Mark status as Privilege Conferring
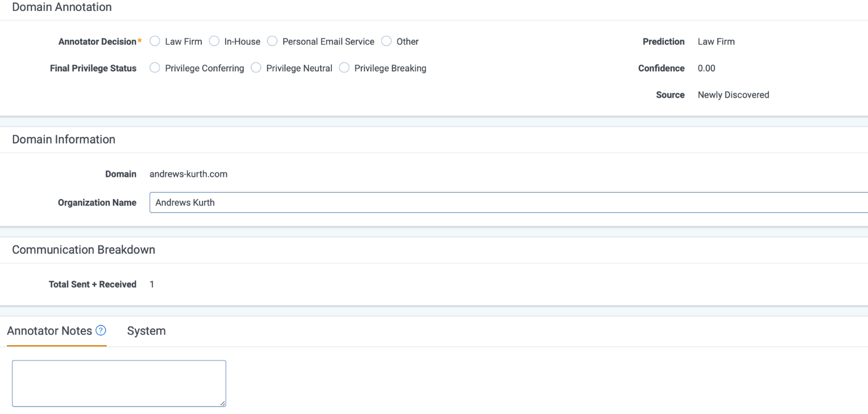This screenshot has width=868, height=414. [x=155, y=68]
